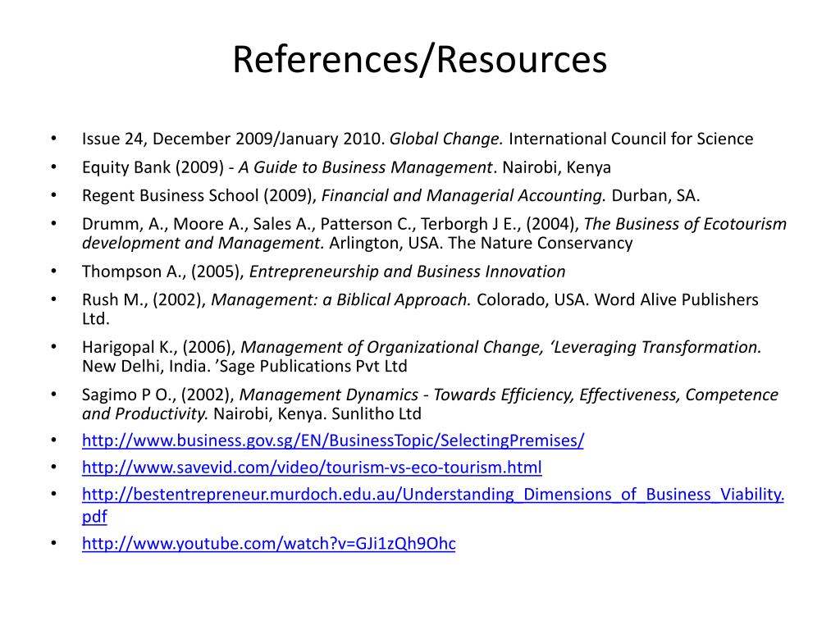The height and width of the screenshot is (630, 840).
Task: Select the Global Change Issue 24 reference
Action: click(x=418, y=139)
